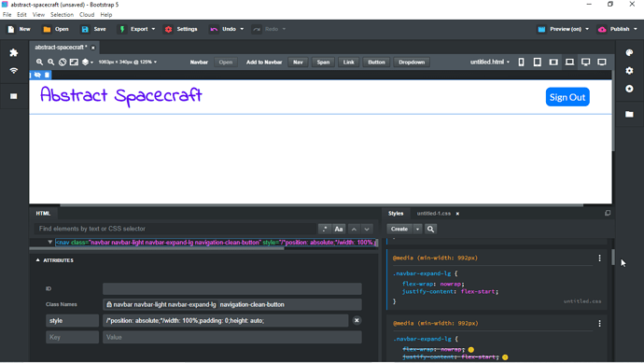The height and width of the screenshot is (363, 644).
Task: Switch to the HTML panel tab
Action: [43, 214]
